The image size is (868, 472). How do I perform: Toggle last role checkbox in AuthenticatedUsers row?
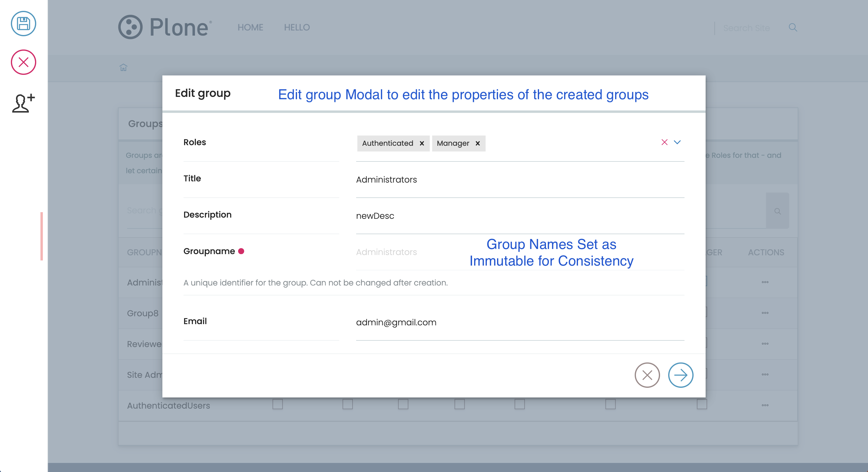[x=702, y=404]
